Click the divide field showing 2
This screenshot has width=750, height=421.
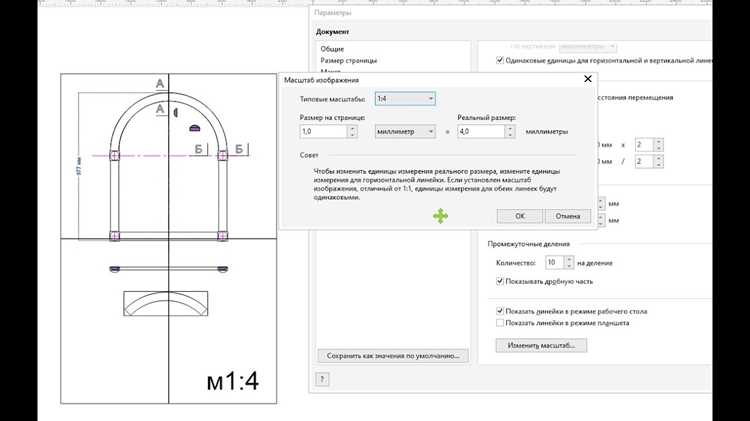pyautogui.click(x=644, y=161)
